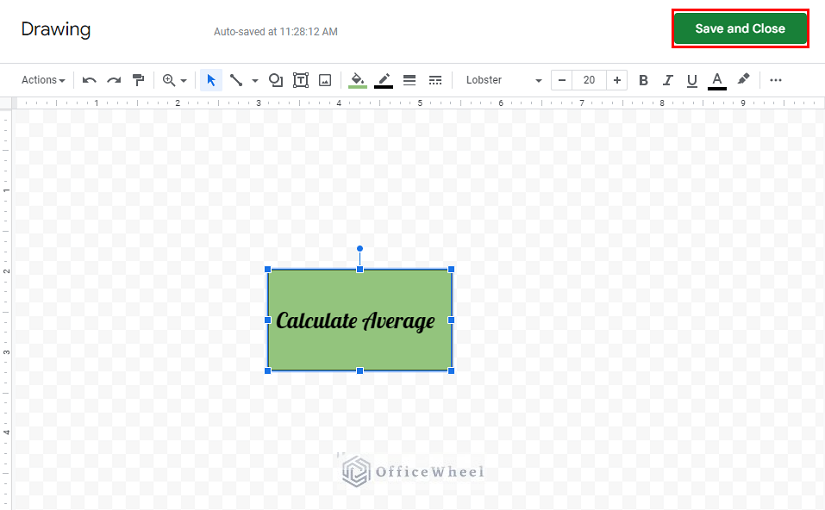The image size is (825, 510).
Task: Click the Redo icon
Action: (x=114, y=80)
